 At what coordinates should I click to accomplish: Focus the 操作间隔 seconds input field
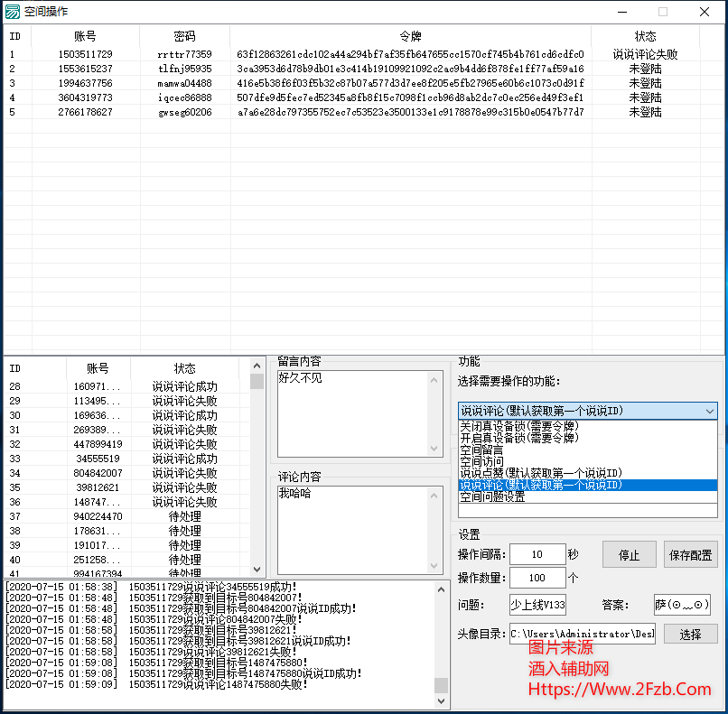(x=537, y=554)
